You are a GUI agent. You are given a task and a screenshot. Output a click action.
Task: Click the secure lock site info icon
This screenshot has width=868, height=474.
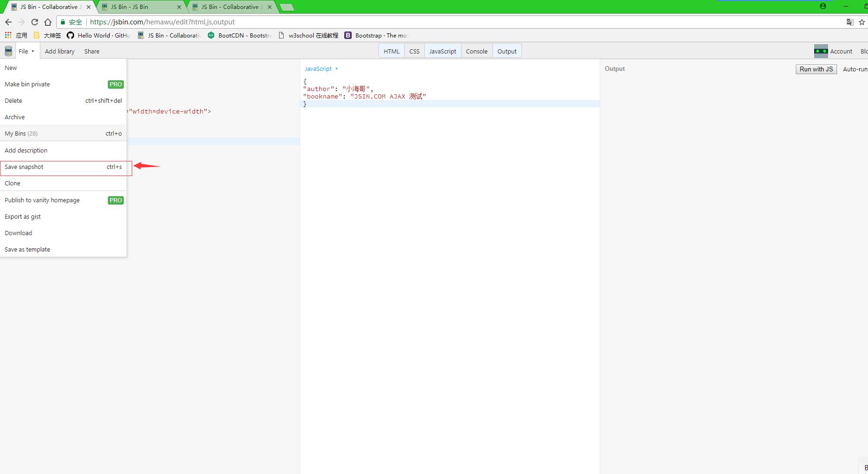click(x=63, y=22)
